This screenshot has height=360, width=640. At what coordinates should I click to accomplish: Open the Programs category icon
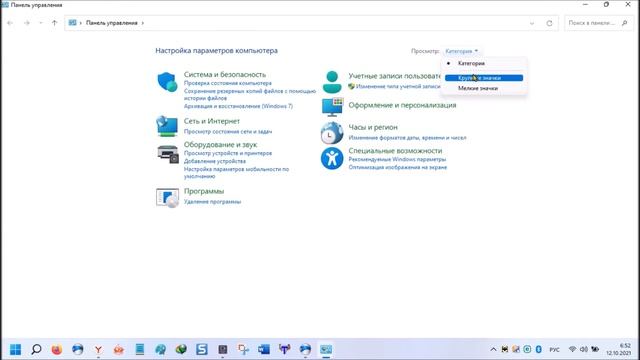[x=167, y=198]
